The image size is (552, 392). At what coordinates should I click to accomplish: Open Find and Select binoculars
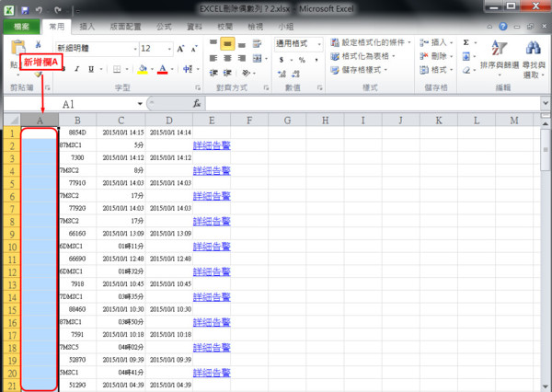pos(534,59)
